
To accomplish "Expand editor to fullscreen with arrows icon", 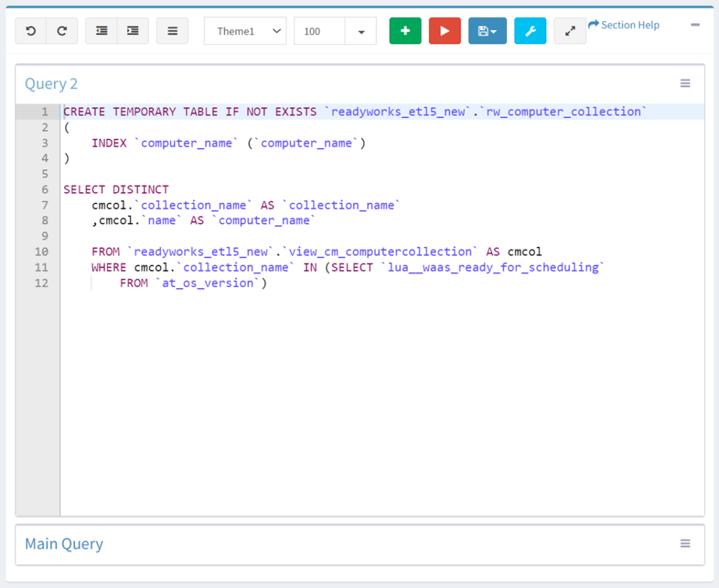I will (569, 30).
